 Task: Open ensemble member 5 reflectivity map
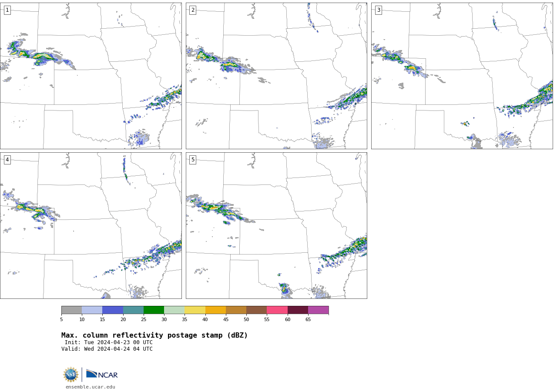coord(276,225)
